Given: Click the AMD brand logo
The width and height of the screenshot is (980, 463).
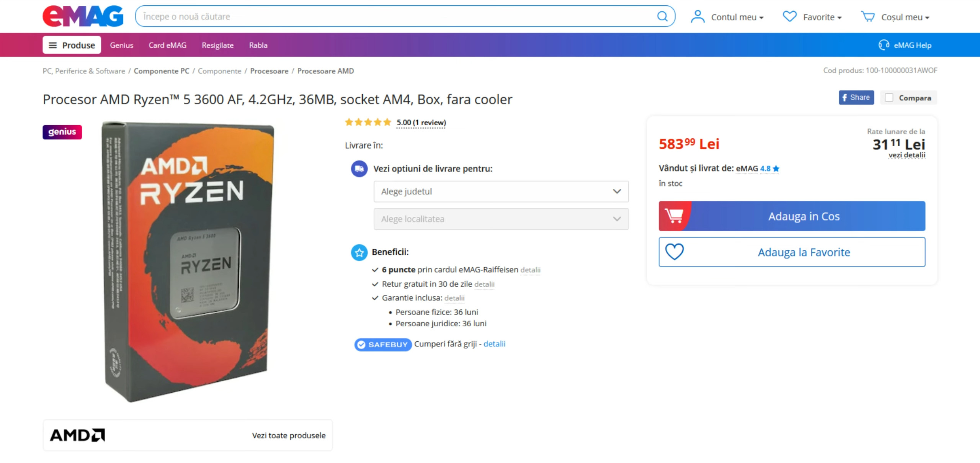Looking at the screenshot, I should click(x=77, y=435).
